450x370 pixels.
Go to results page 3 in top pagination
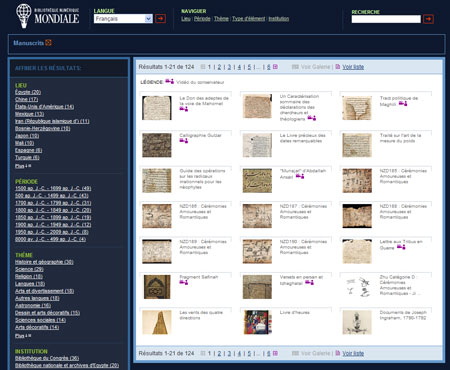229,67
